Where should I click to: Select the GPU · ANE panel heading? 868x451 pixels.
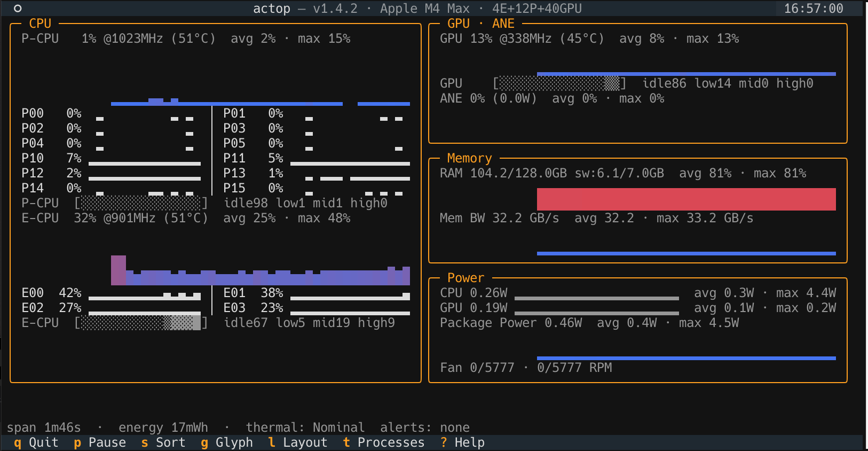click(x=480, y=24)
